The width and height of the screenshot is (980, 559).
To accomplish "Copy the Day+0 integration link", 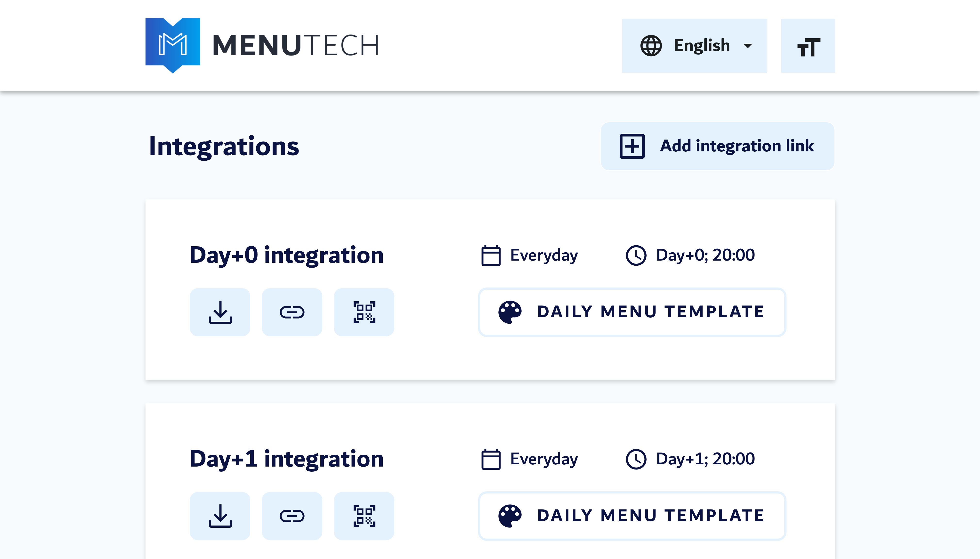I will [292, 312].
